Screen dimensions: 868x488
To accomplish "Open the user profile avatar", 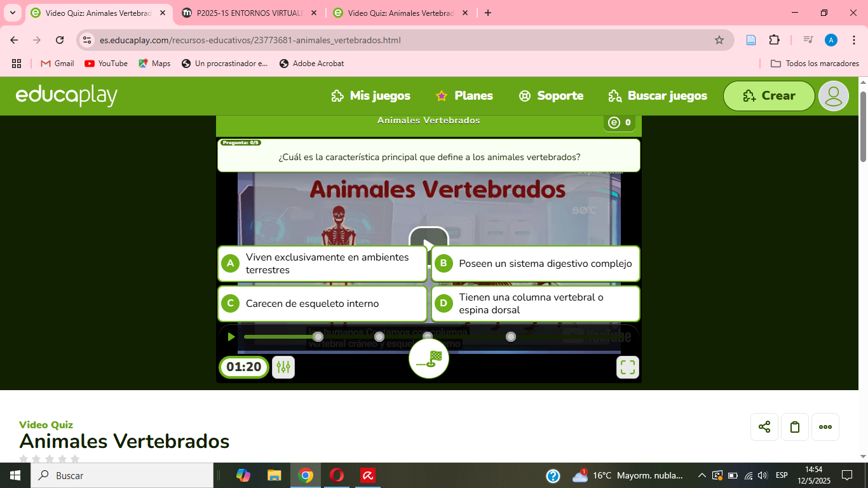I will click(x=834, y=96).
